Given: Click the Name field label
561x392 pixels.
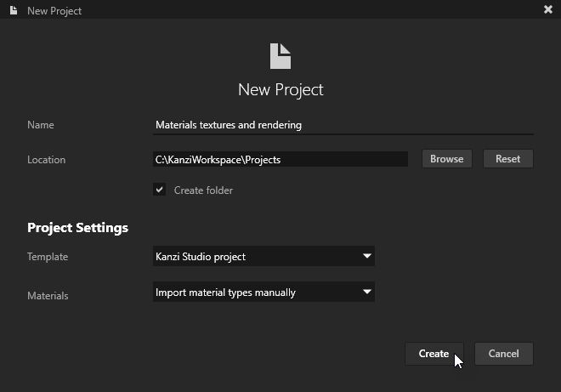Looking at the screenshot, I should (x=40, y=125).
